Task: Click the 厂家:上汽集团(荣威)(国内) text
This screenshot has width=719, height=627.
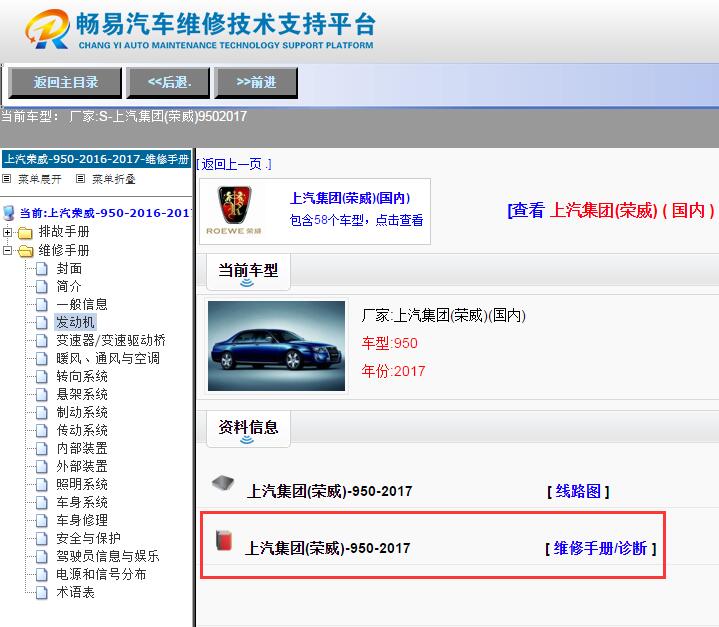Action: pos(443,316)
